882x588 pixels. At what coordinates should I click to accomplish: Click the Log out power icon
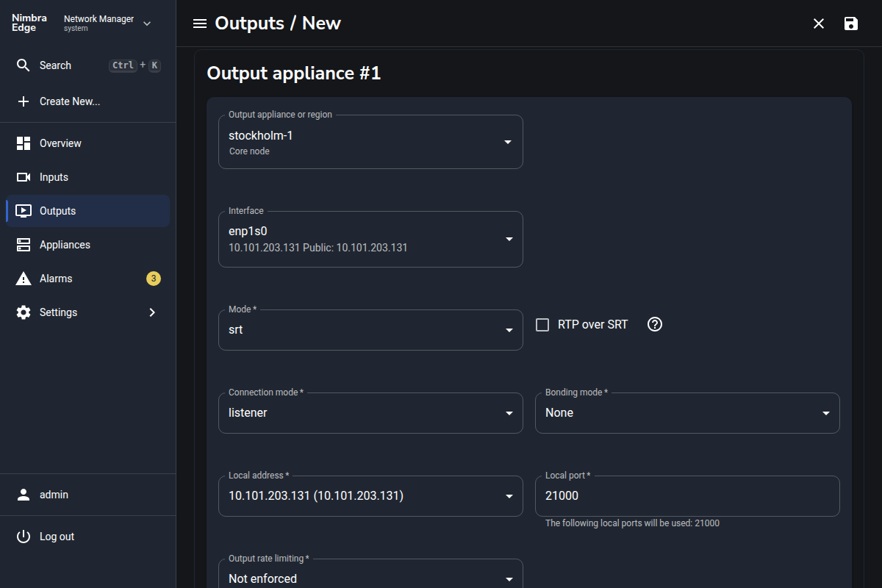tap(24, 537)
